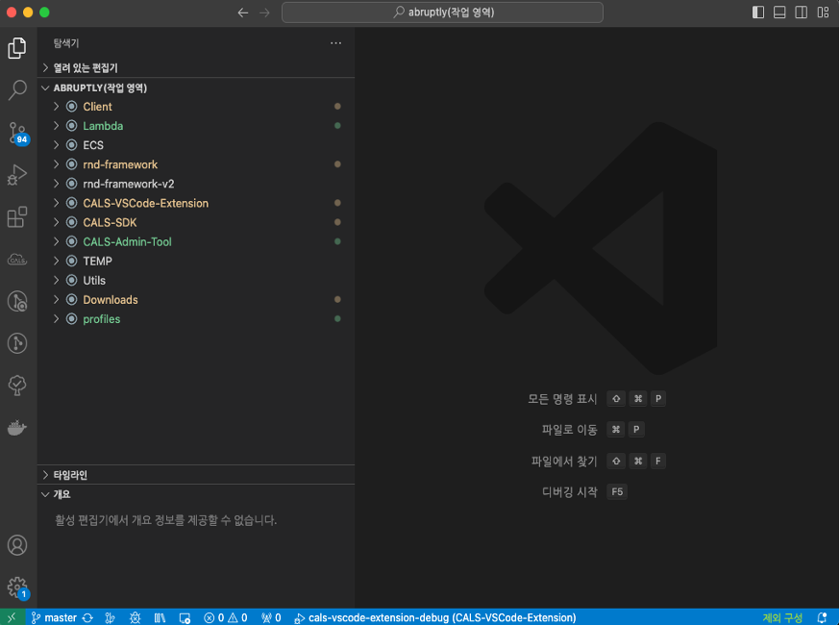Click the 탐색기 panel title
This screenshot has width=840, height=625.
(x=66, y=43)
